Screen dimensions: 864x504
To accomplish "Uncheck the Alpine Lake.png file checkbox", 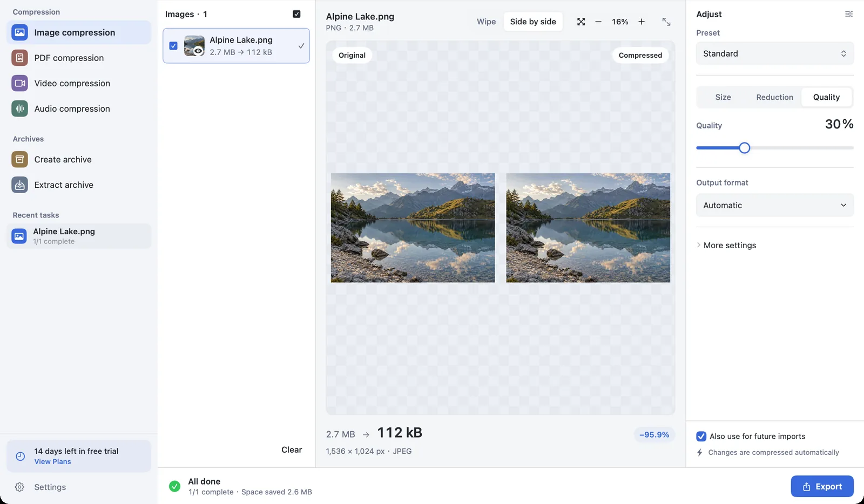I will [173, 46].
